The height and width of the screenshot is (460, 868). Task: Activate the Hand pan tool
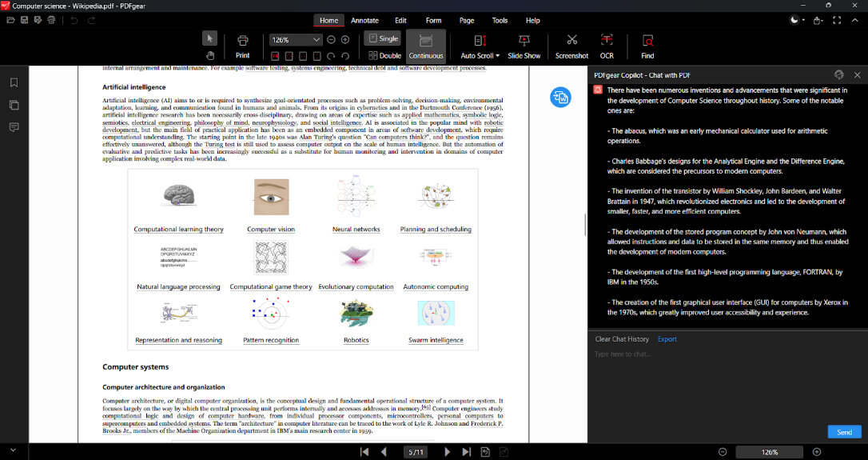209,55
